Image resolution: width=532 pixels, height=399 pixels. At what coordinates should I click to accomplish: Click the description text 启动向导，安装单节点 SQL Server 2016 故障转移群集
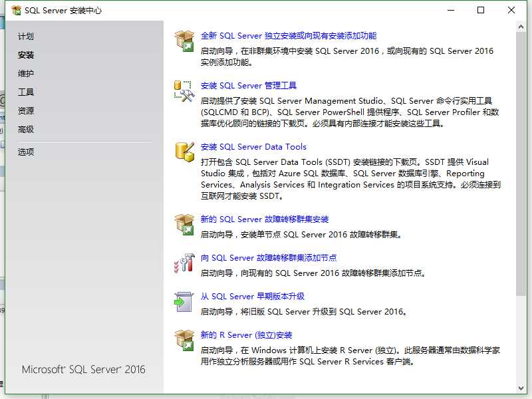click(x=301, y=235)
